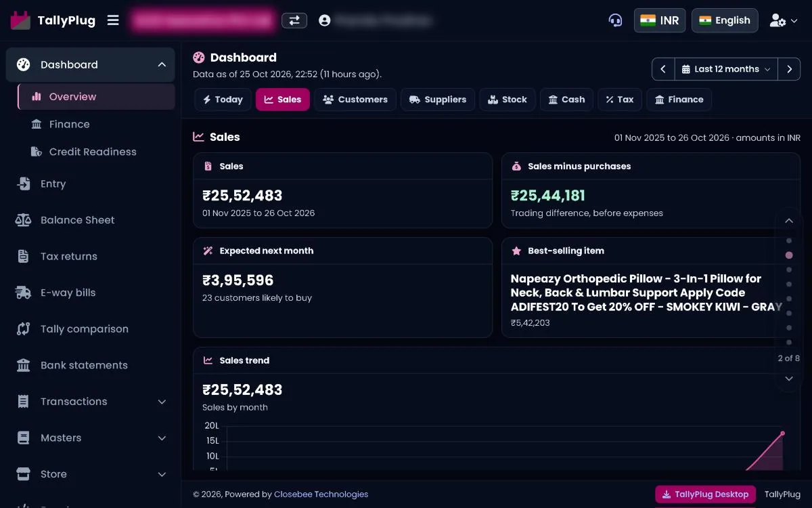The image size is (812, 508).
Task: Open E-way bills from sidebar
Action: (90, 293)
